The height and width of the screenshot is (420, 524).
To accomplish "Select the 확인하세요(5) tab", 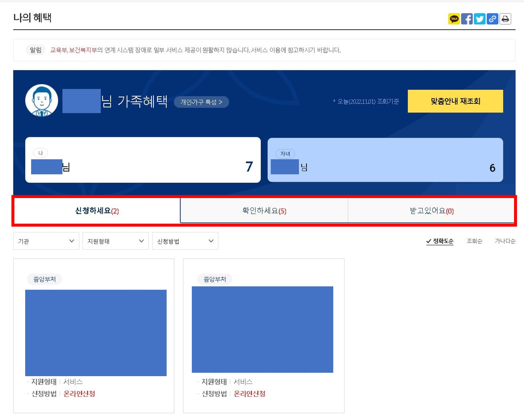I will coord(261,211).
